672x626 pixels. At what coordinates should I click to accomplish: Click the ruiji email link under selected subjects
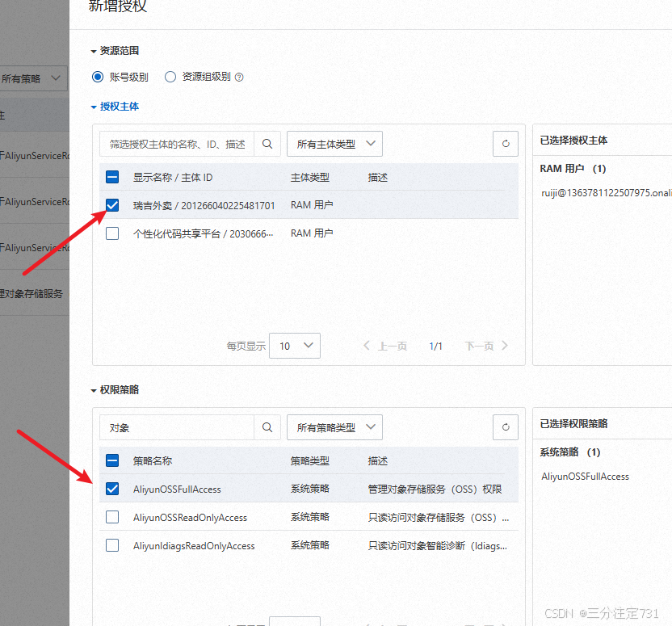click(x=603, y=193)
